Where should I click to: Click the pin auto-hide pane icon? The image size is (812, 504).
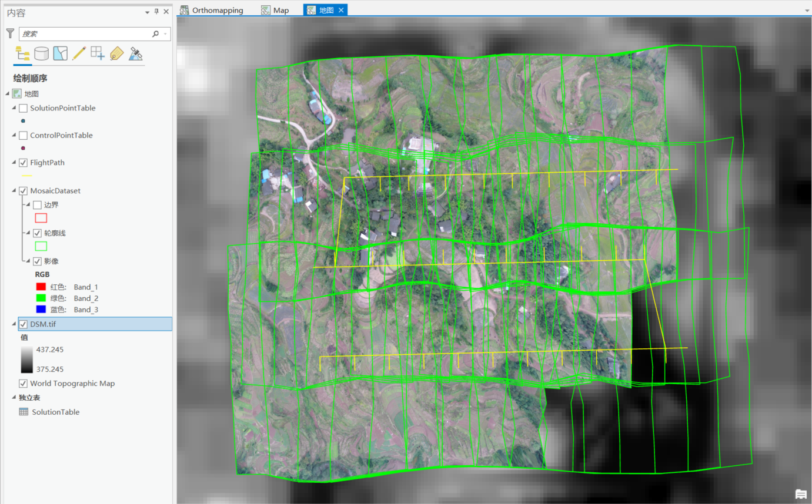pos(156,12)
